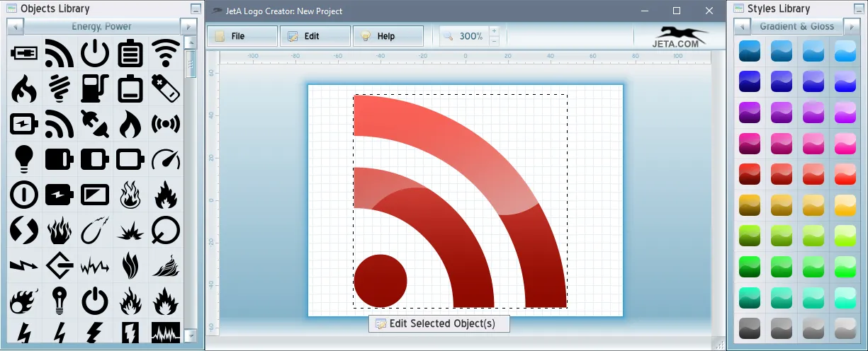
Task: Open the Help menu
Action: click(x=388, y=36)
